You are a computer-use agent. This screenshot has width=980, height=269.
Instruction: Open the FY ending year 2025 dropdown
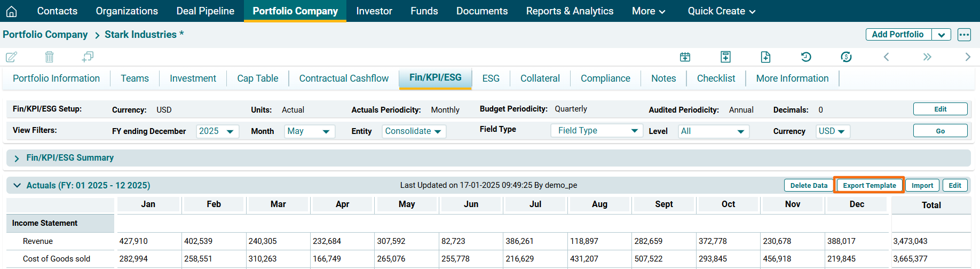coord(217,131)
